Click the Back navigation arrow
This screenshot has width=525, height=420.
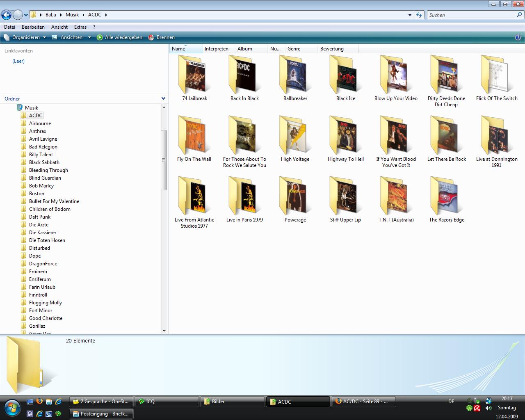click(x=6, y=15)
